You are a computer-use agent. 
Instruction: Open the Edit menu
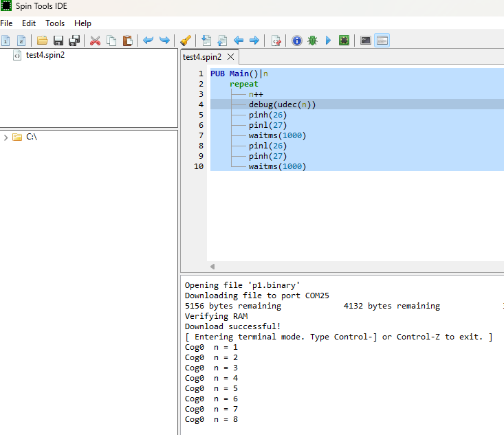click(29, 23)
